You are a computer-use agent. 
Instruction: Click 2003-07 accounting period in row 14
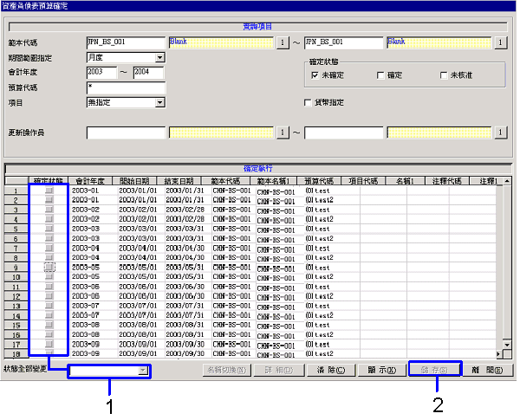click(86, 315)
